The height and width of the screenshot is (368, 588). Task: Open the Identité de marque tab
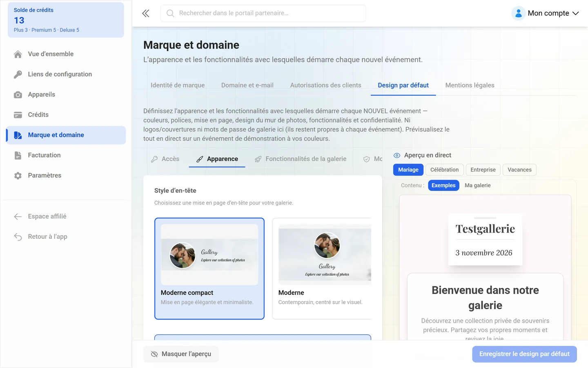coord(178,85)
